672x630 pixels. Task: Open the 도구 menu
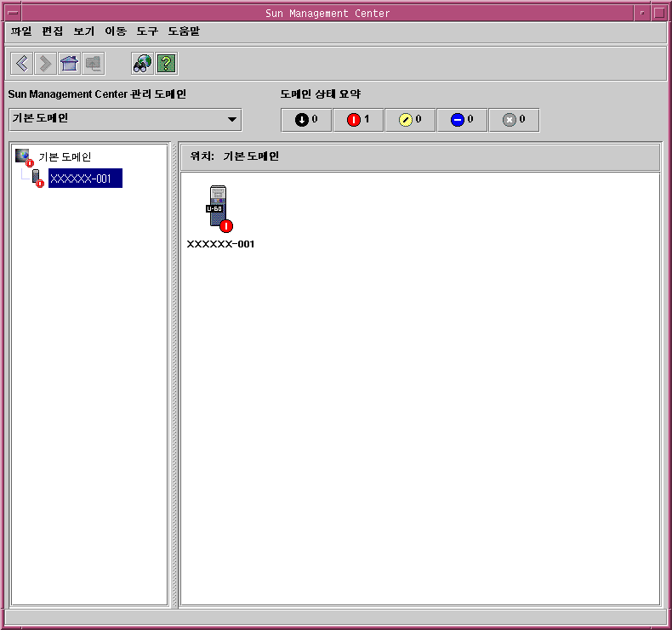pyautogui.click(x=147, y=31)
